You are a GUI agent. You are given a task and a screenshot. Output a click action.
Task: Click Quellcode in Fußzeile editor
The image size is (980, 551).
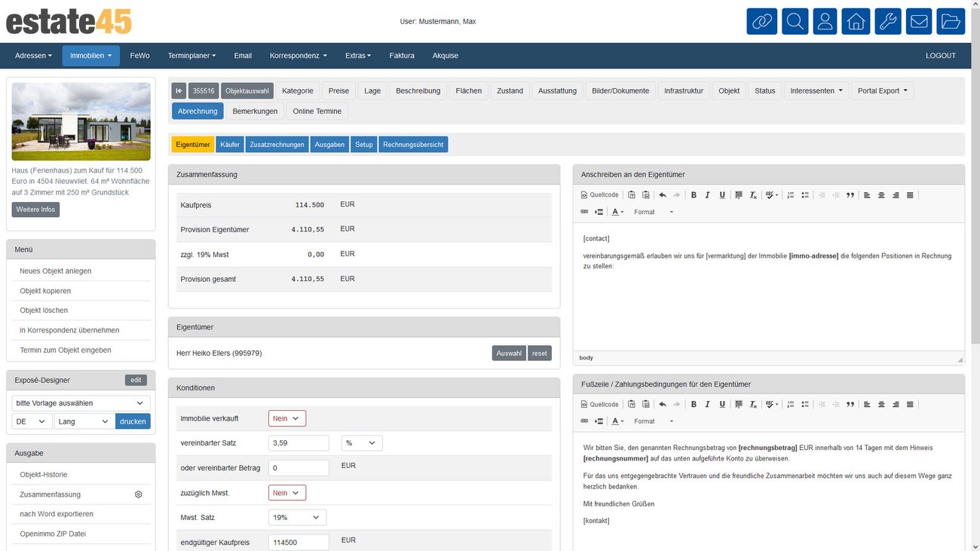coord(600,405)
